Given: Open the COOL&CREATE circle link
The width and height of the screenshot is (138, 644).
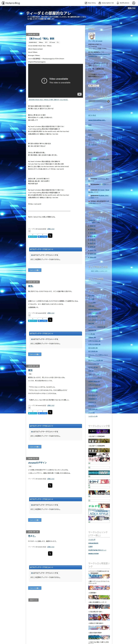Looking at the screenshot, I should pyautogui.click(x=93, y=543).
